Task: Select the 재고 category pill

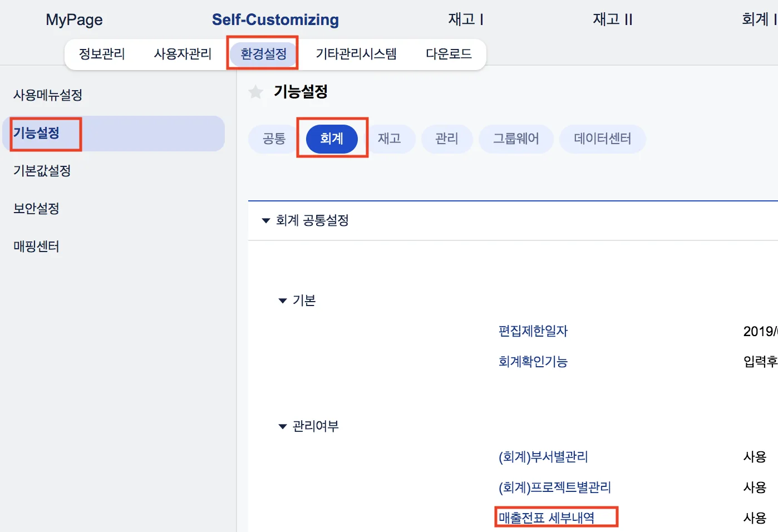Action: [x=390, y=139]
